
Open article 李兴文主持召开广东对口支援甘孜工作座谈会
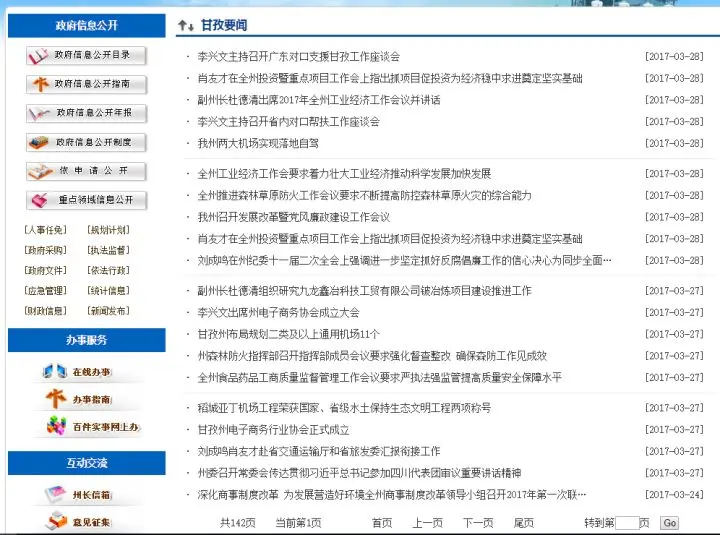298,56
